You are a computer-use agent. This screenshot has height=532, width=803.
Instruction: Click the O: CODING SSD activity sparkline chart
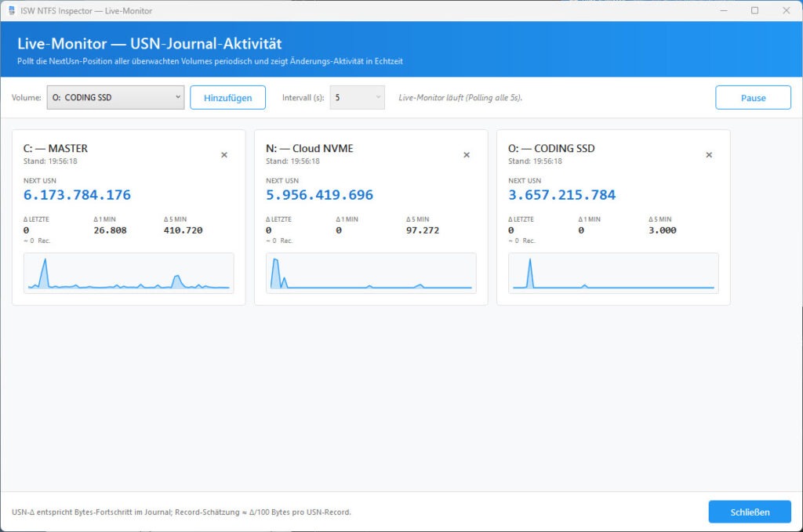[x=613, y=273]
